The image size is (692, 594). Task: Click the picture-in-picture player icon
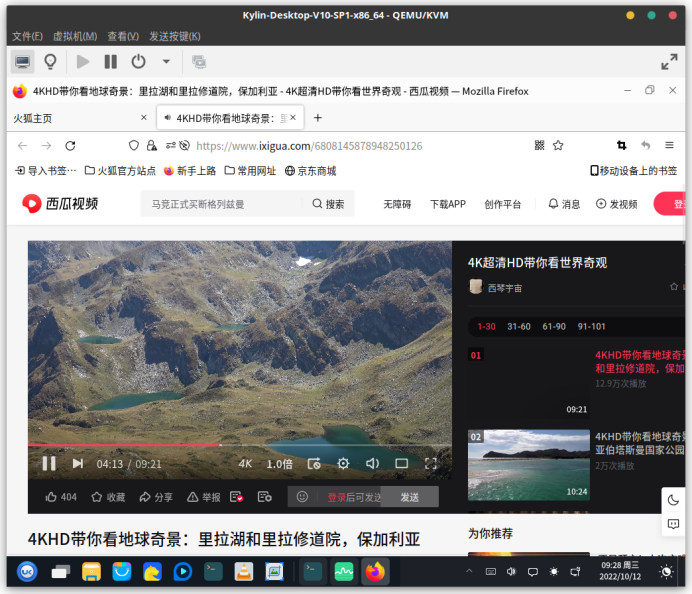coord(314,463)
